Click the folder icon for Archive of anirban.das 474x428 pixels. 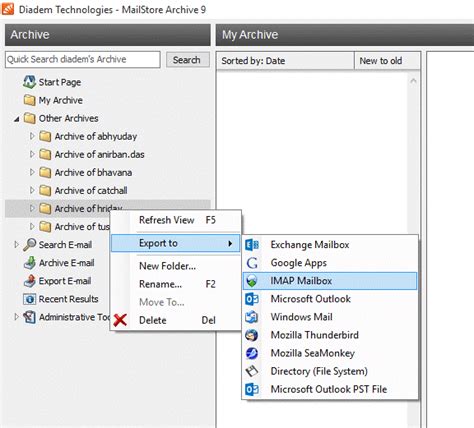tap(45, 154)
